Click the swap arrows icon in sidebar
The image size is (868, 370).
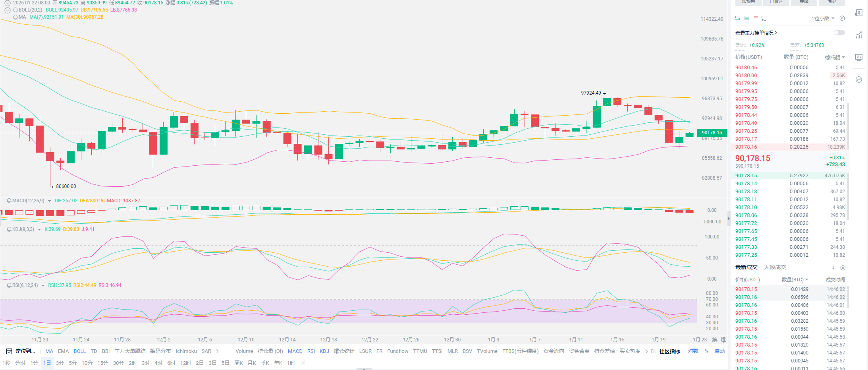858,79
